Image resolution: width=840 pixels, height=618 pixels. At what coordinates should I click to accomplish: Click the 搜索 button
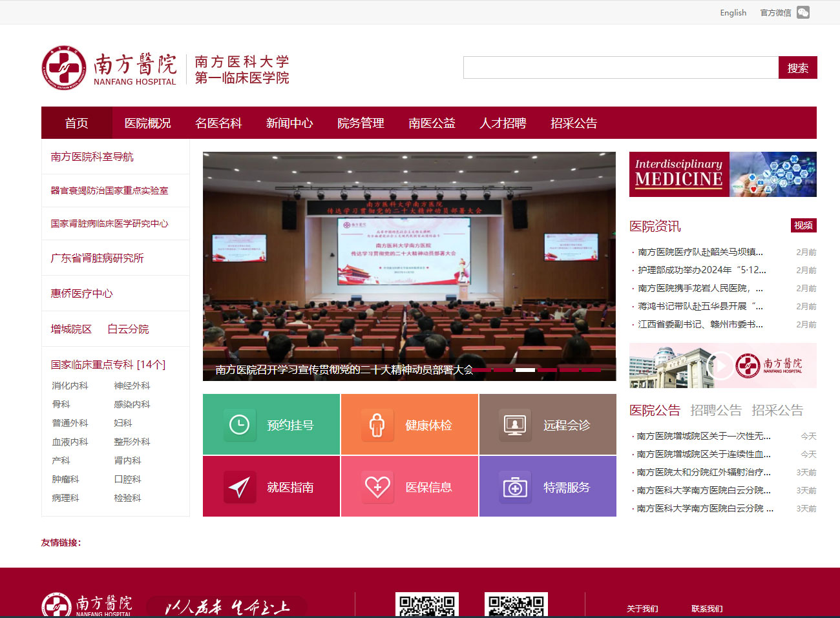tap(798, 68)
